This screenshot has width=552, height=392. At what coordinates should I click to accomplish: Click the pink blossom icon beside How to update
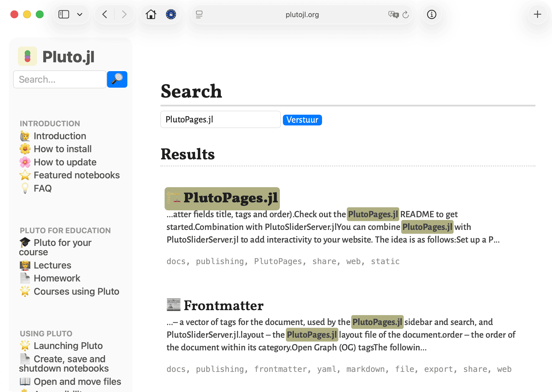pos(25,162)
